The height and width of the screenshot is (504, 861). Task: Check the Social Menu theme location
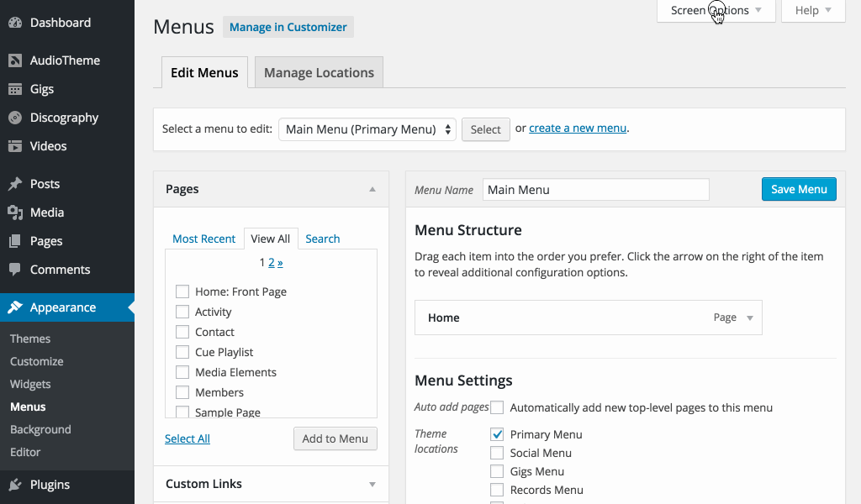click(x=497, y=453)
